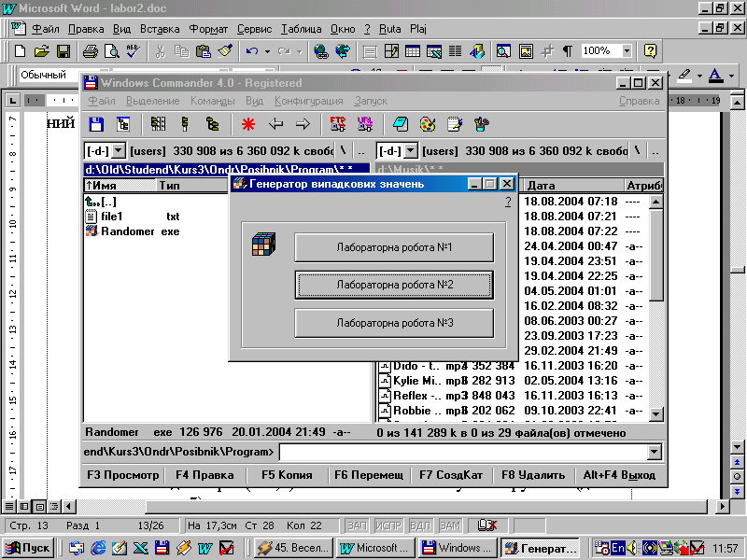Print icon in Word toolbar
Image resolution: width=747 pixels, height=560 pixels.
pos(90,50)
